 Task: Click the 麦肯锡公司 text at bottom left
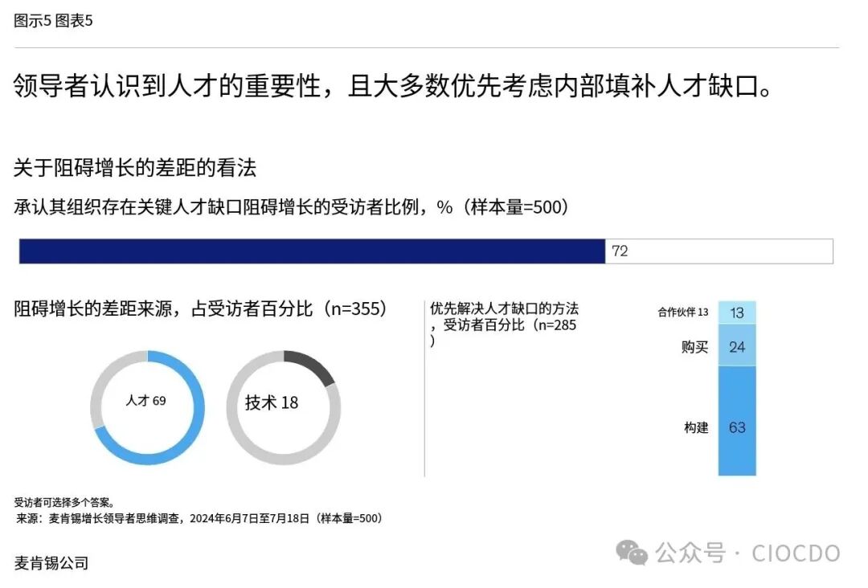point(51,562)
